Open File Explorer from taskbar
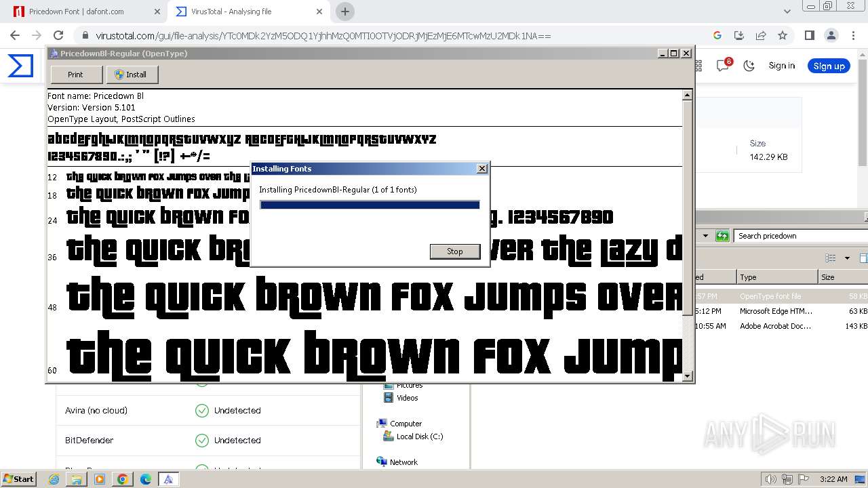 (x=77, y=479)
